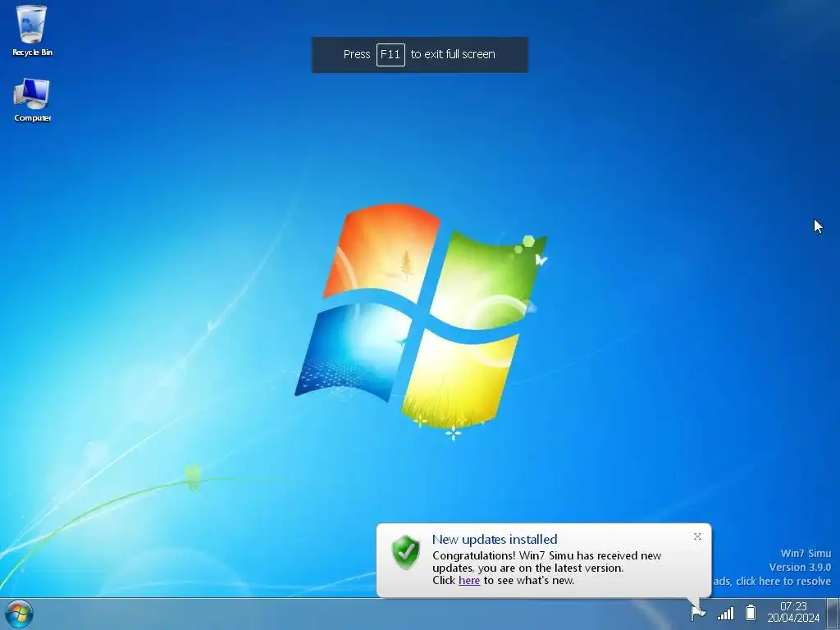
Task: Click the 'Version 3.9.0' text
Action: [x=800, y=568]
